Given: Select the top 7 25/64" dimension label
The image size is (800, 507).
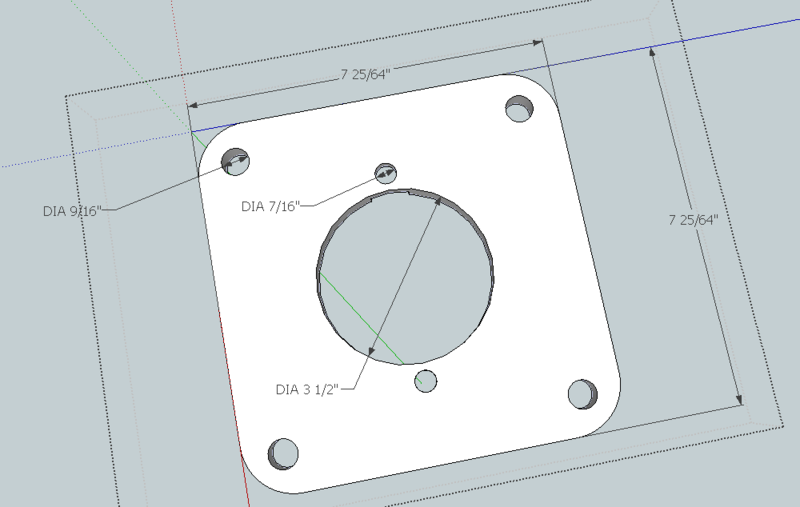Looking at the screenshot, I should point(365,74).
